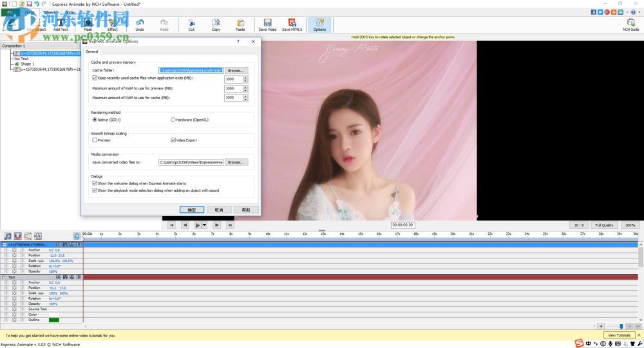Viewport: 644px width, 348px height.
Task: Open the social share dropdown arrow
Action: click(x=627, y=12)
